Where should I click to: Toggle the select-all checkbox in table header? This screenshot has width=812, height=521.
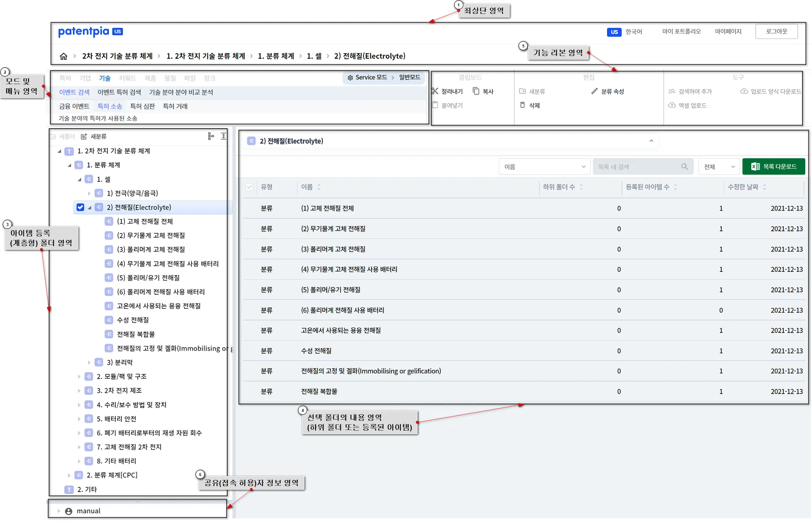click(249, 187)
